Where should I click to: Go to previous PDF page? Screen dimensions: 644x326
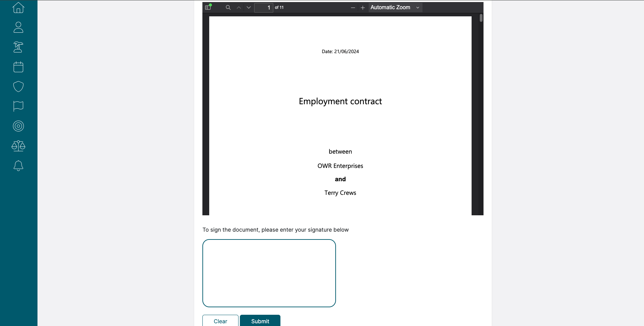coord(239,7)
